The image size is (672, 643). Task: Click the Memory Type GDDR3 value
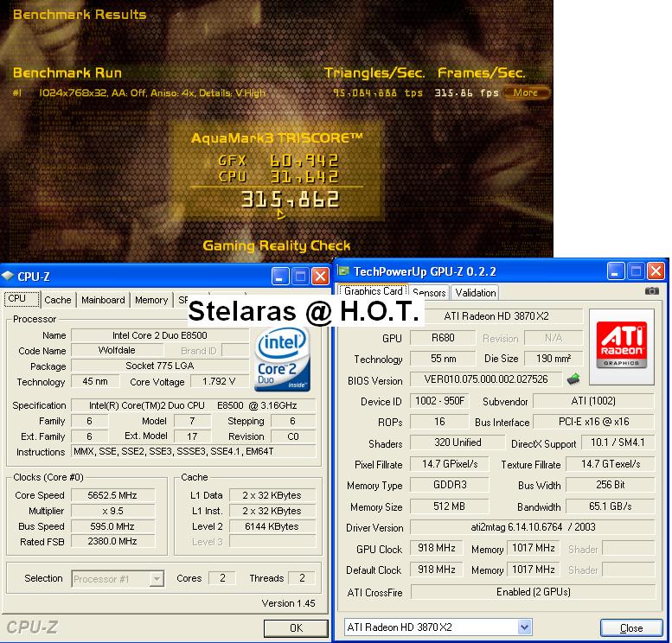[x=449, y=485]
